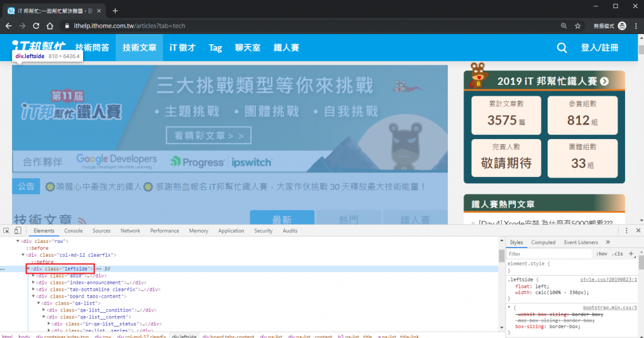Viewport: 644px width, 338px height.
Task: Switch to the Console tab
Action: 73,230
